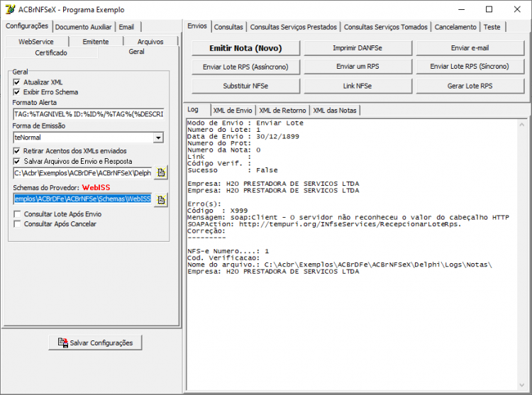
Task: Switch to the Consultas tab
Action: tap(228, 27)
